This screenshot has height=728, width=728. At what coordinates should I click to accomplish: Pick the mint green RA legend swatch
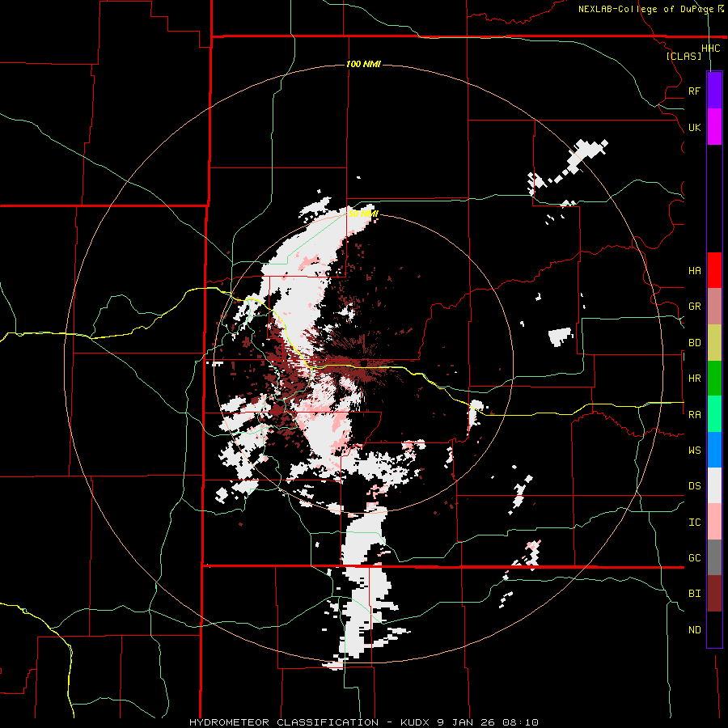[x=714, y=414]
